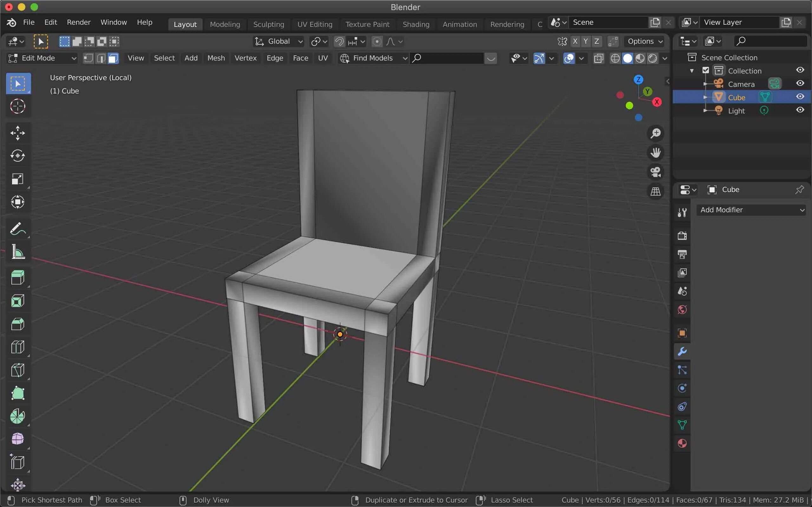Click the outliner search field
Viewport: 812px width, 507px height.
pos(772,41)
